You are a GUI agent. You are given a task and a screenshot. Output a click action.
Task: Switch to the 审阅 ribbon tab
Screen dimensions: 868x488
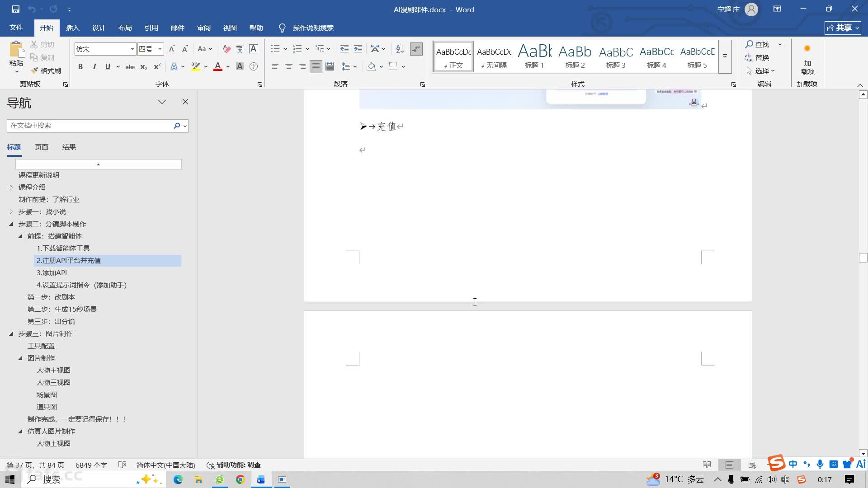click(203, 28)
